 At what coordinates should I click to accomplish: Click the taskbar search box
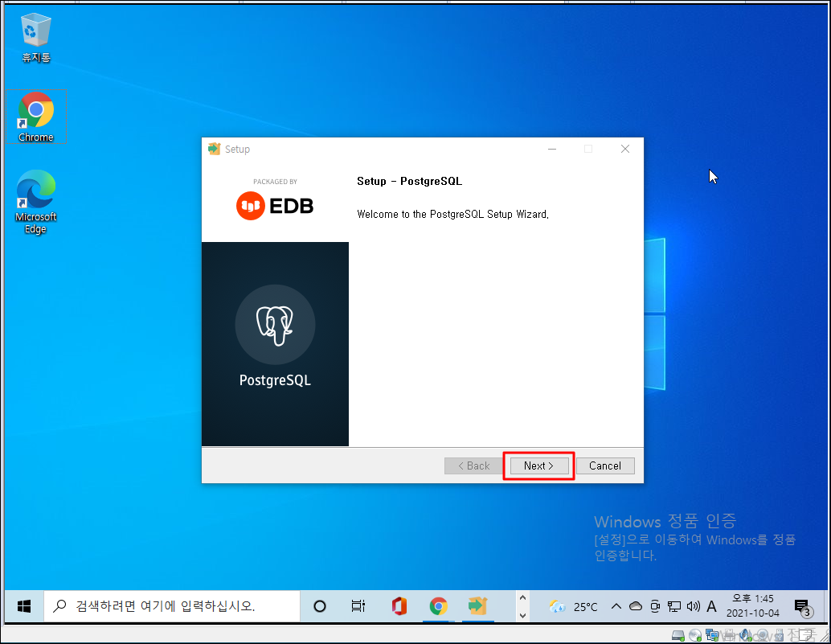pos(171,606)
